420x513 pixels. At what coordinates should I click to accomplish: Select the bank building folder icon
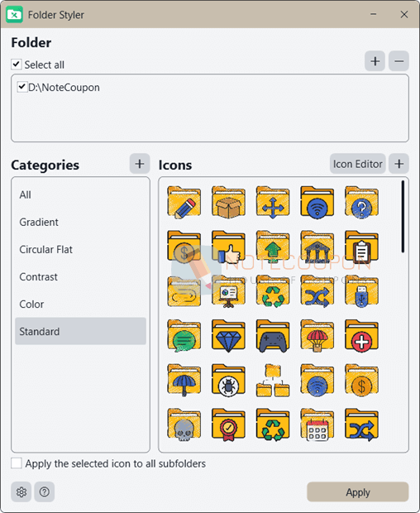pyautogui.click(x=317, y=247)
